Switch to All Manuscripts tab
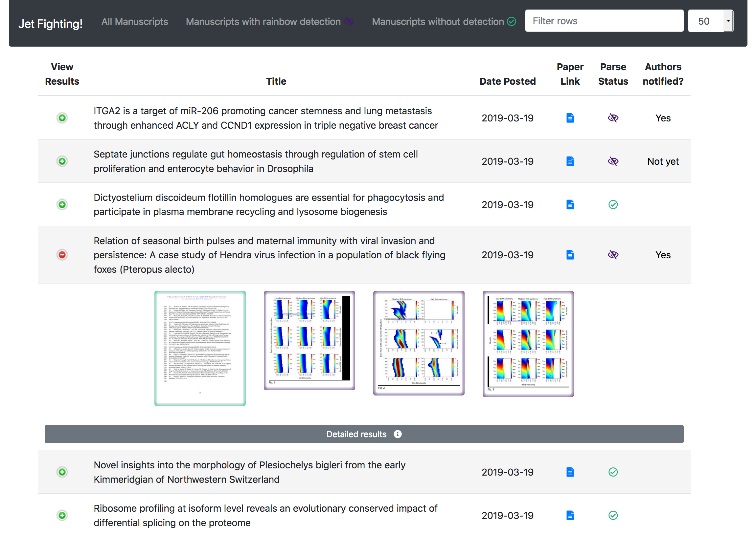The image size is (756, 534). (x=134, y=22)
